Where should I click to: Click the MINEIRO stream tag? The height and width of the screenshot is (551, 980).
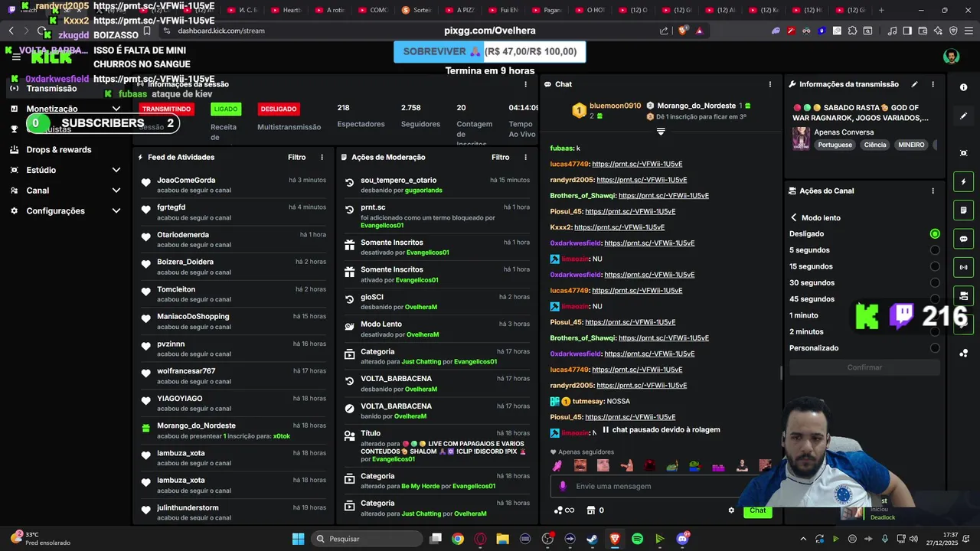tap(911, 145)
